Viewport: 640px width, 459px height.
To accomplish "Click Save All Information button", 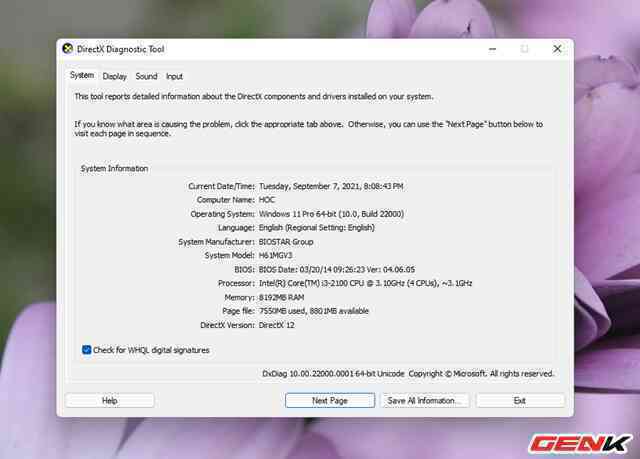I will coord(424,401).
